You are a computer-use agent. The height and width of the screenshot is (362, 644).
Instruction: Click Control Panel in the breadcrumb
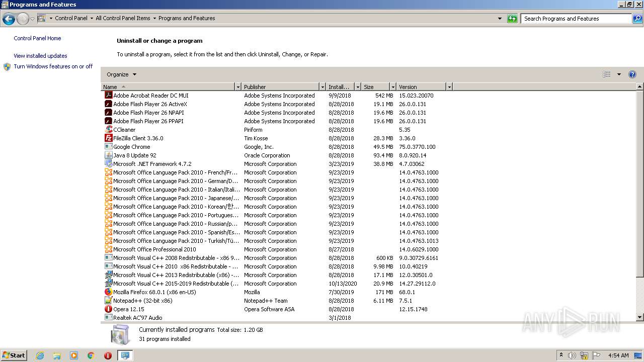point(71,18)
